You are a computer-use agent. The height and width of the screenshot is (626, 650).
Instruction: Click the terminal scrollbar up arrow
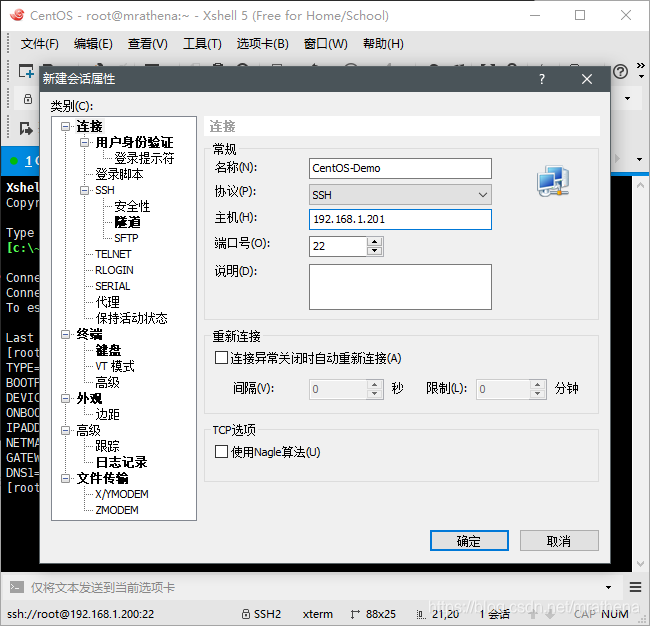point(640,185)
